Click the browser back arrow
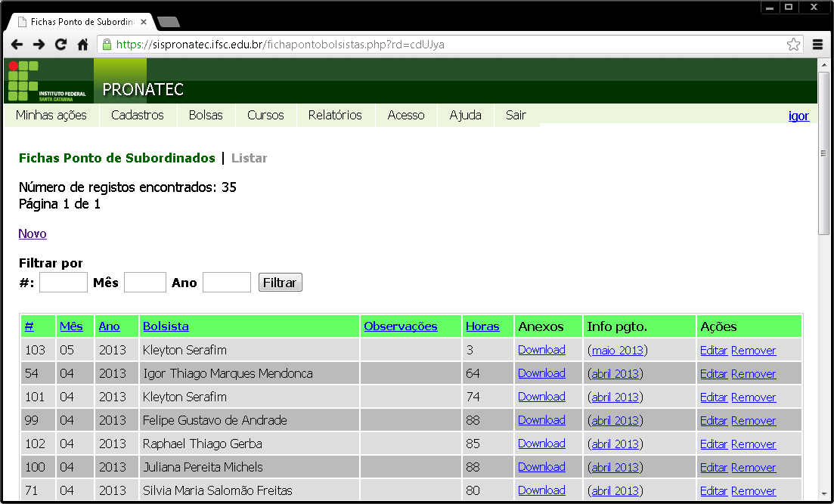This screenshot has height=504, width=834. coord(17,45)
